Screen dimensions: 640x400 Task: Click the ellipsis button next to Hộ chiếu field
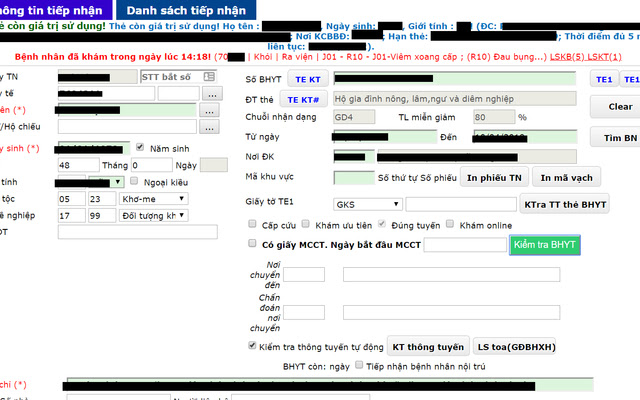point(209,127)
